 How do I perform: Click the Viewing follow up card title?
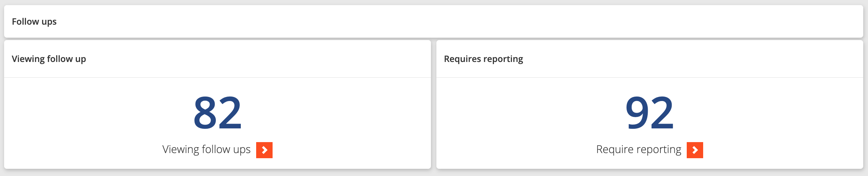[x=49, y=59]
